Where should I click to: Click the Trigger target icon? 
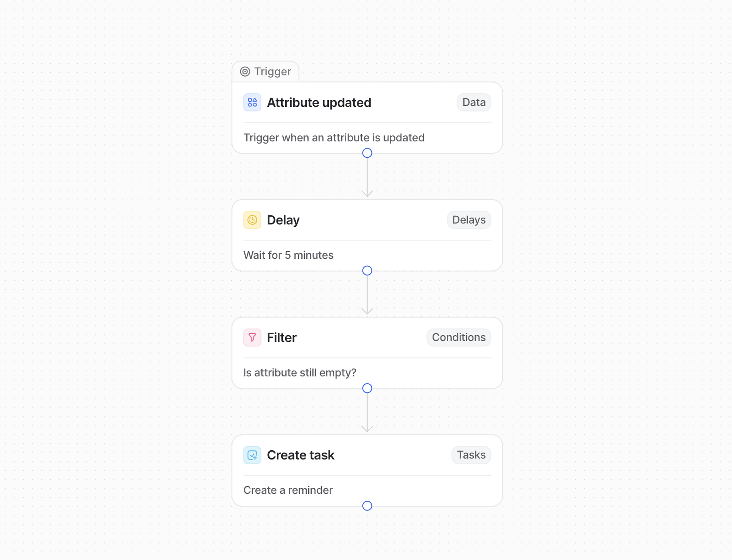[245, 72]
